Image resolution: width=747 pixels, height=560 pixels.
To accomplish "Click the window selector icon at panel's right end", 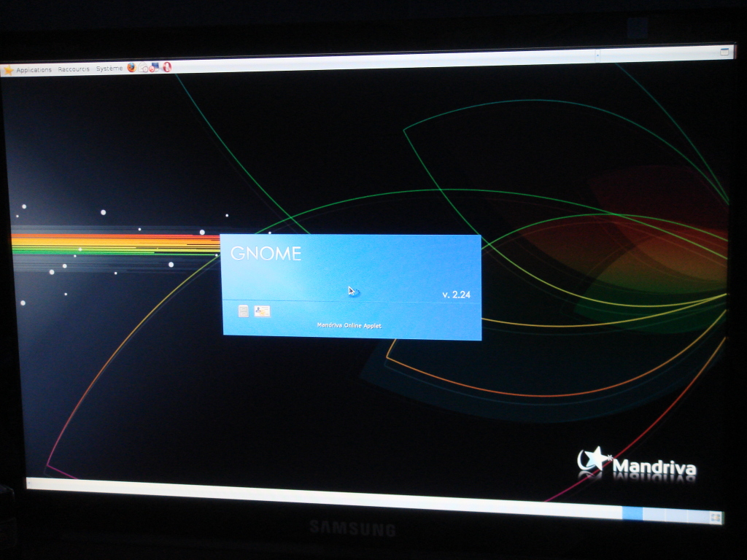I will pos(724,52).
